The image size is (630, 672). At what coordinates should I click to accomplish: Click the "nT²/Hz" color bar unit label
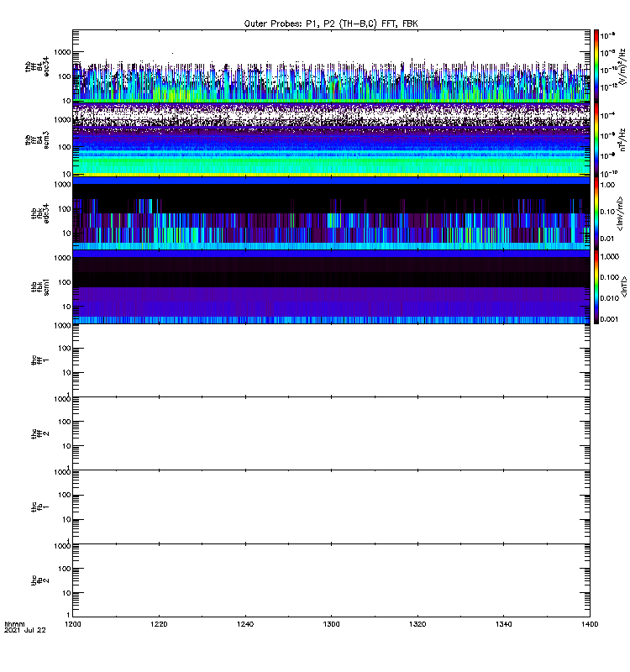[x=623, y=139]
